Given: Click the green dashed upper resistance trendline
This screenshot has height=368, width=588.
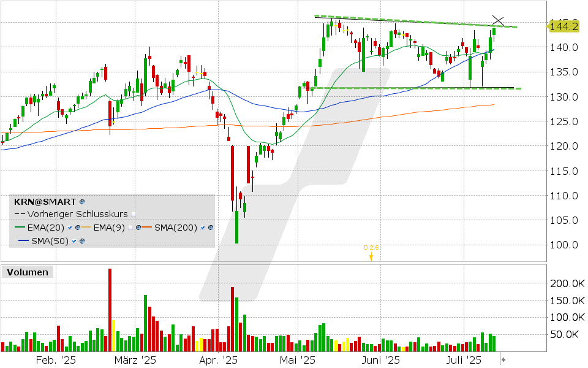Looking at the screenshot, I should (x=415, y=22).
